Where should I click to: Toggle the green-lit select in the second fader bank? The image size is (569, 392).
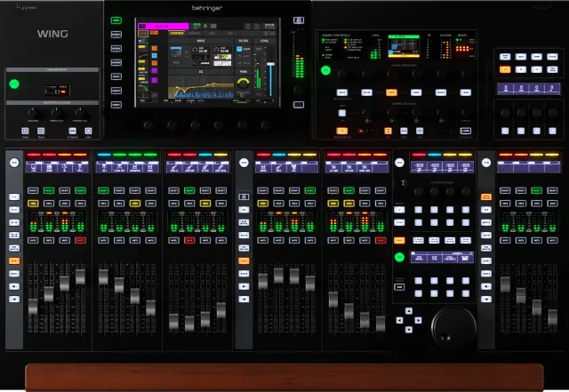pyautogui.click(x=103, y=190)
